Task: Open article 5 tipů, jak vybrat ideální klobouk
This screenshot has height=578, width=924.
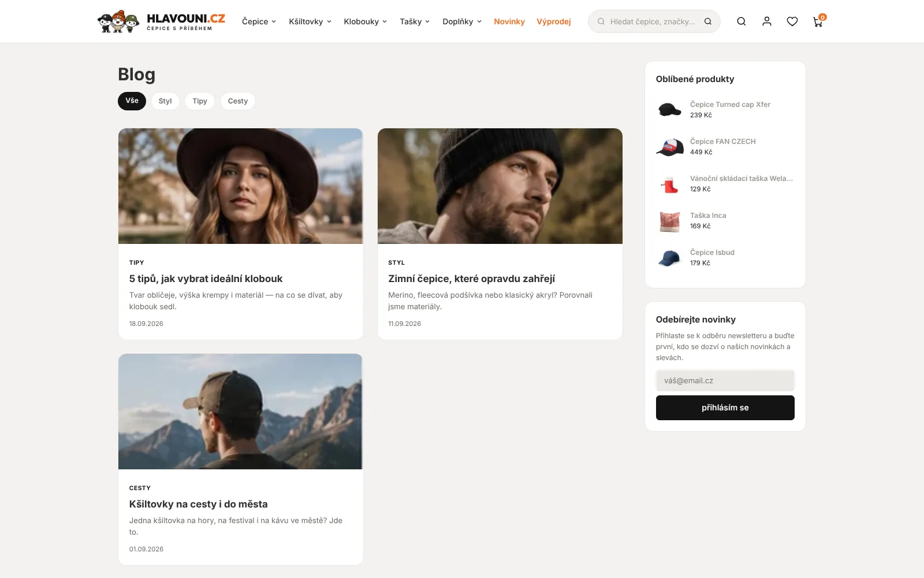Action: (x=206, y=279)
